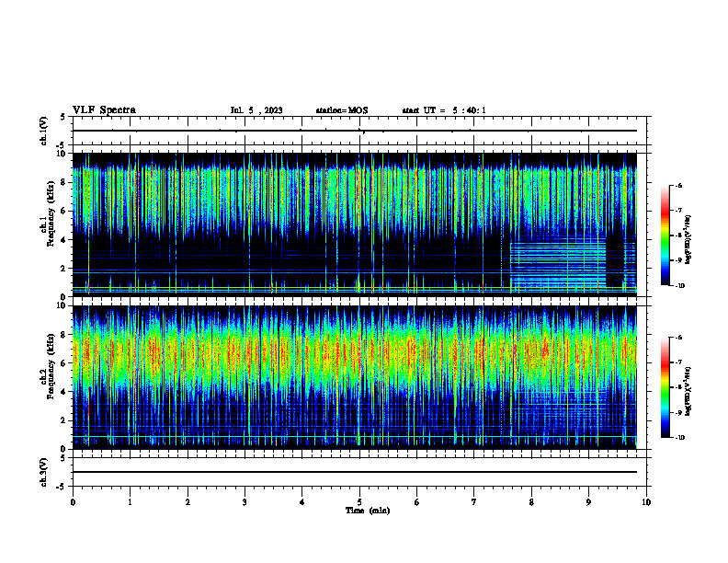728x563 pixels.
Task: Click the "-7" label on ch.2 color bar
Action: click(678, 362)
